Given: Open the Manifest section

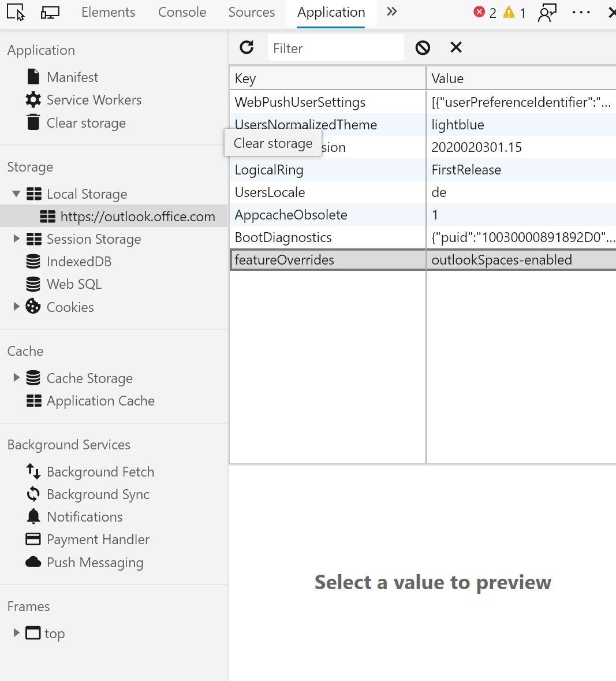Looking at the screenshot, I should [x=72, y=76].
